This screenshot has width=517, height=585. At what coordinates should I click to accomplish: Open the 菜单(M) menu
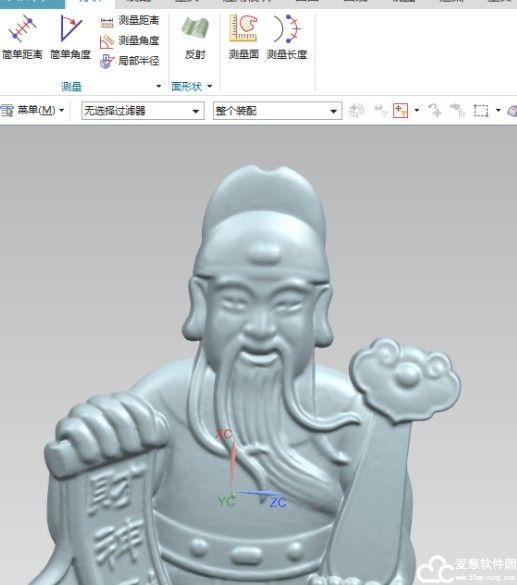coord(32,110)
